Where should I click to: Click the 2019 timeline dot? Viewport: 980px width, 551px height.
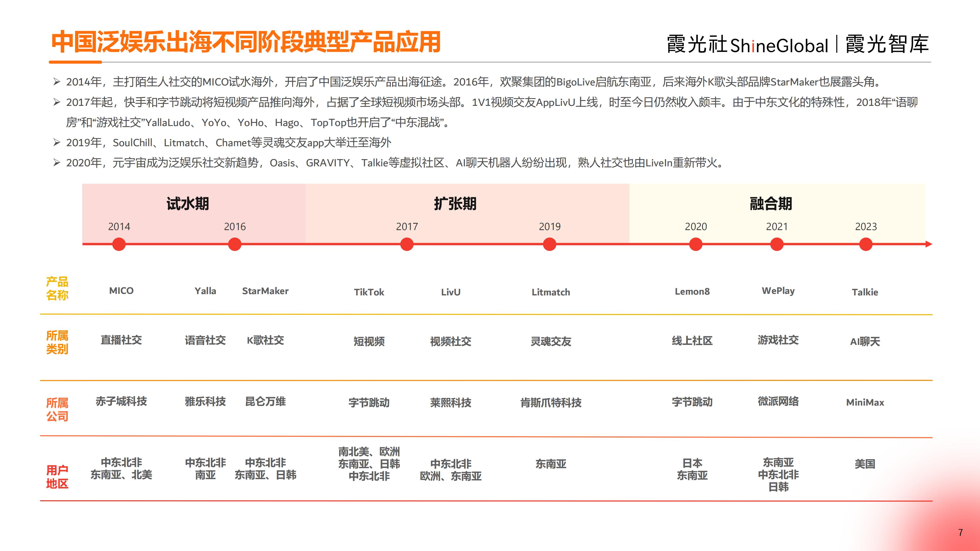click(549, 244)
